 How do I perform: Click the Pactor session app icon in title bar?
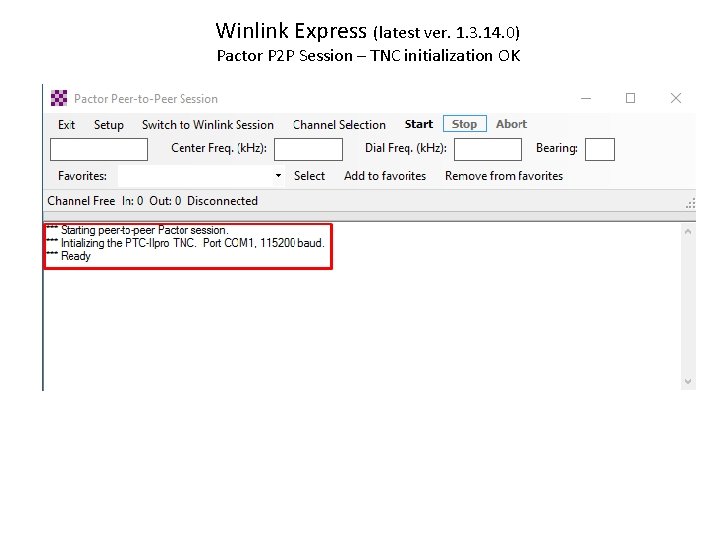tap(59, 98)
